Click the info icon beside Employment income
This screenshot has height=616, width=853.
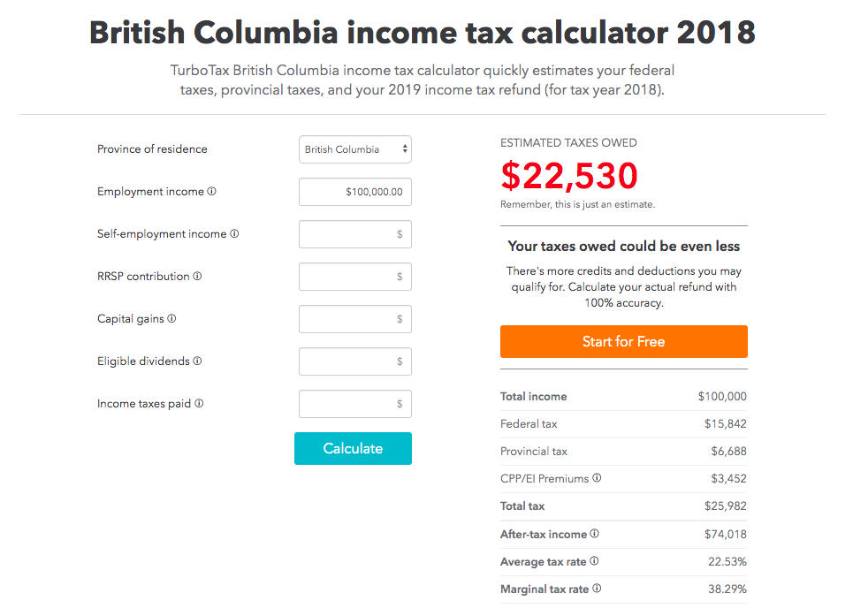212,192
